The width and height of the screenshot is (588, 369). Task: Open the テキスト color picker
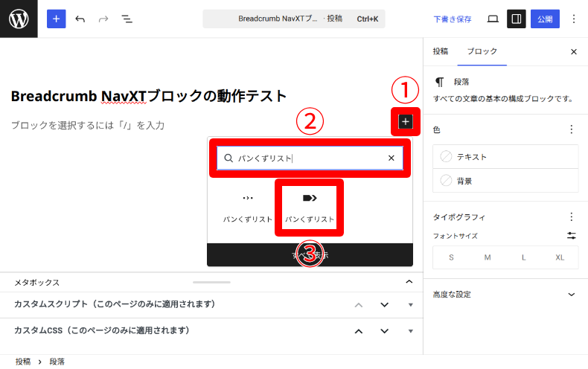coord(505,157)
